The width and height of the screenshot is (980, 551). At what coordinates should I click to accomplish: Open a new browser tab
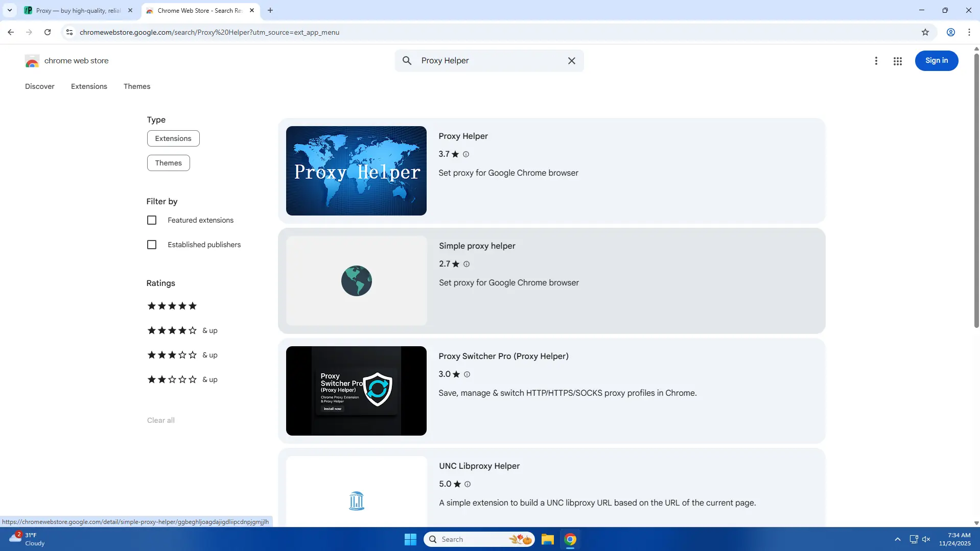coord(270,10)
